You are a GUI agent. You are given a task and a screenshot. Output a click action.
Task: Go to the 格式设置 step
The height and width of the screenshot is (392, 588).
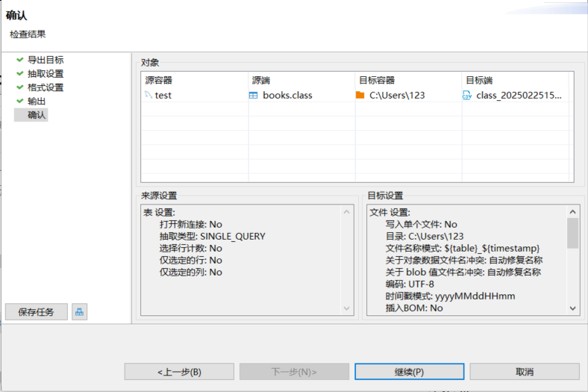(45, 87)
